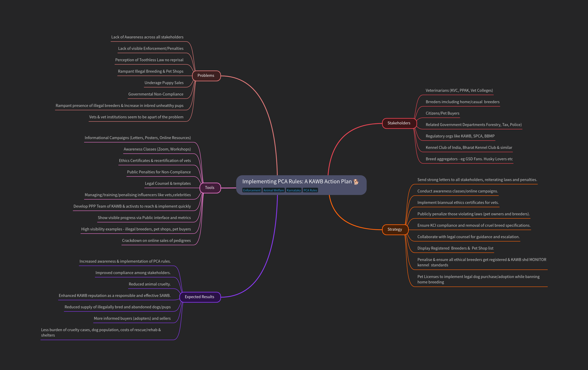This screenshot has height=370, width=588.
Task: Click 'Awareness Classes (Zoom, Workshops)' node
Action: (x=157, y=149)
